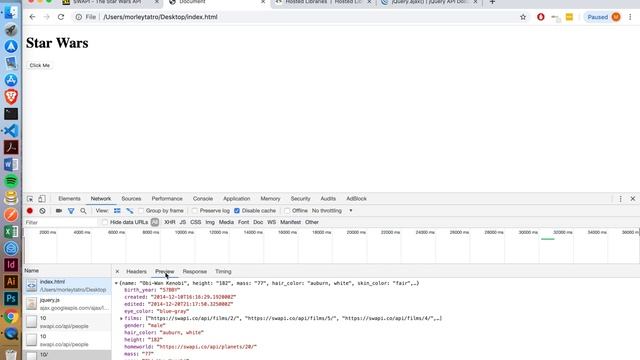
Task: Filter requests by JS
Action: pos(182,222)
